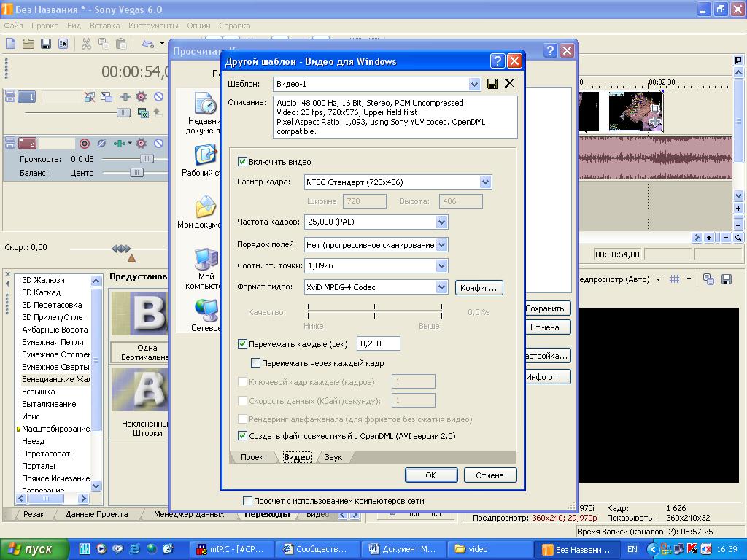The height and width of the screenshot is (560, 747).
Task: Select 3D Каскад transition in list
Action: 42,292
